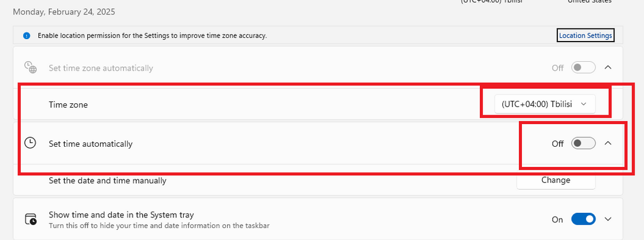The width and height of the screenshot is (644, 240).
Task: Collapse the Set time automatically section chevron
Action: point(608,143)
